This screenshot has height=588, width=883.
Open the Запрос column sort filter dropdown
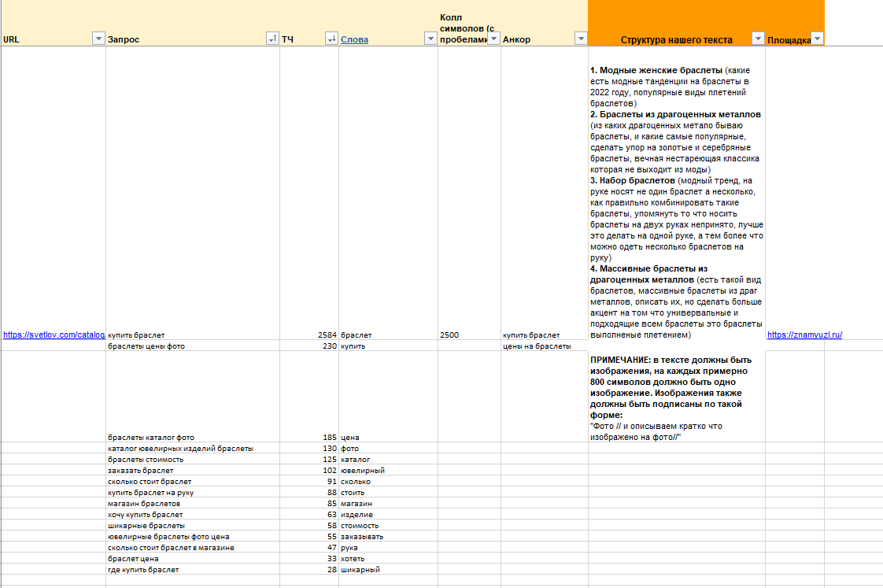pos(272,39)
